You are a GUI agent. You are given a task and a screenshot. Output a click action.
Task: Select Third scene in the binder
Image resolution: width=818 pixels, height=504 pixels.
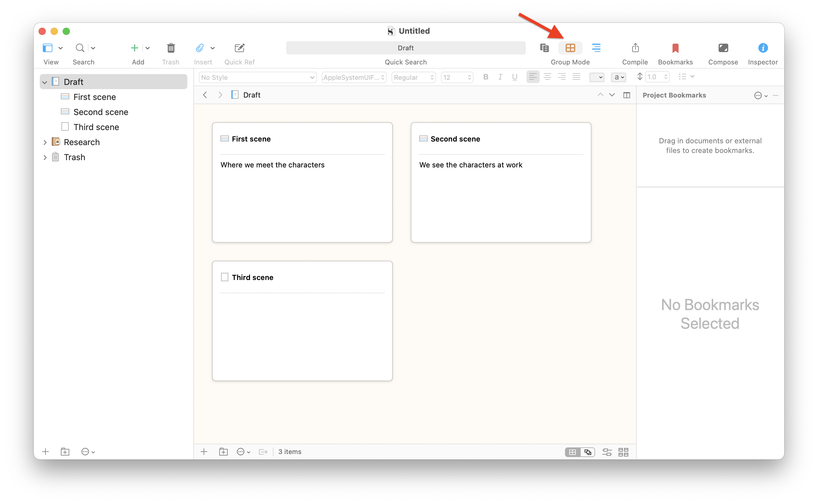pyautogui.click(x=96, y=127)
